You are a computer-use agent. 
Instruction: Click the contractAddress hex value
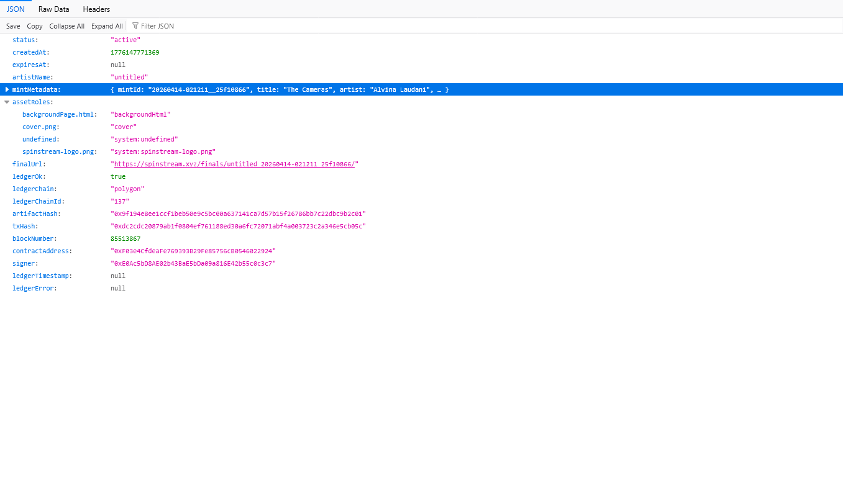[x=193, y=251]
